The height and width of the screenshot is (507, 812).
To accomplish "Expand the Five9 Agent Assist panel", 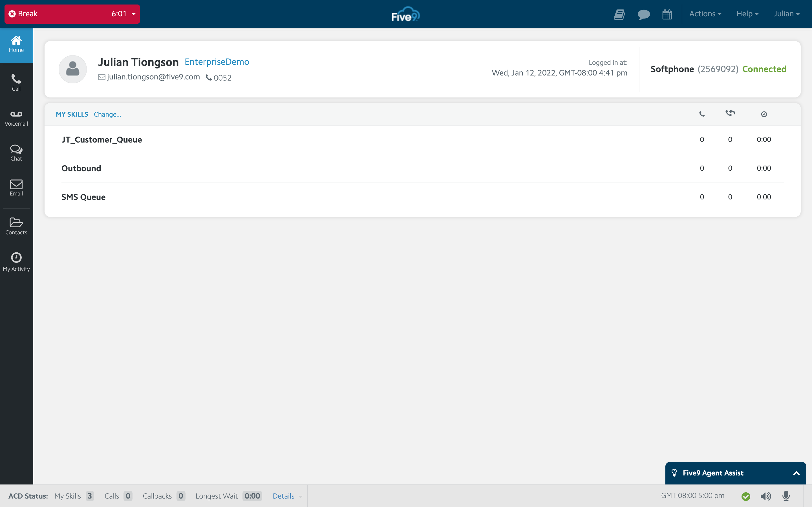I will pyautogui.click(x=796, y=473).
